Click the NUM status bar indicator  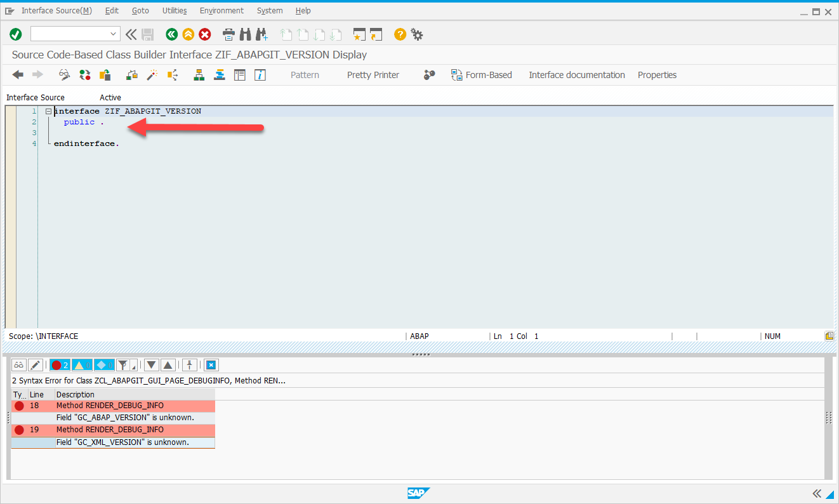[x=772, y=336]
